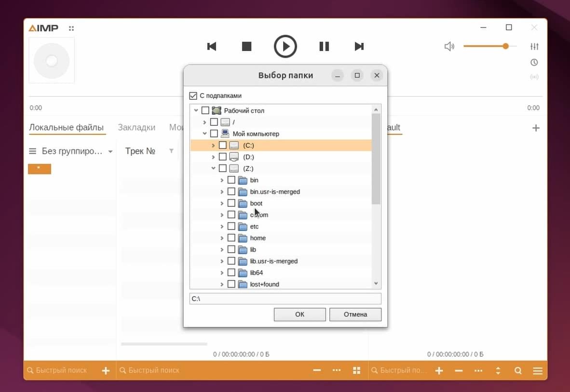This screenshot has height=392, width=570.
Task: Expand the / root node
Action: click(x=204, y=122)
